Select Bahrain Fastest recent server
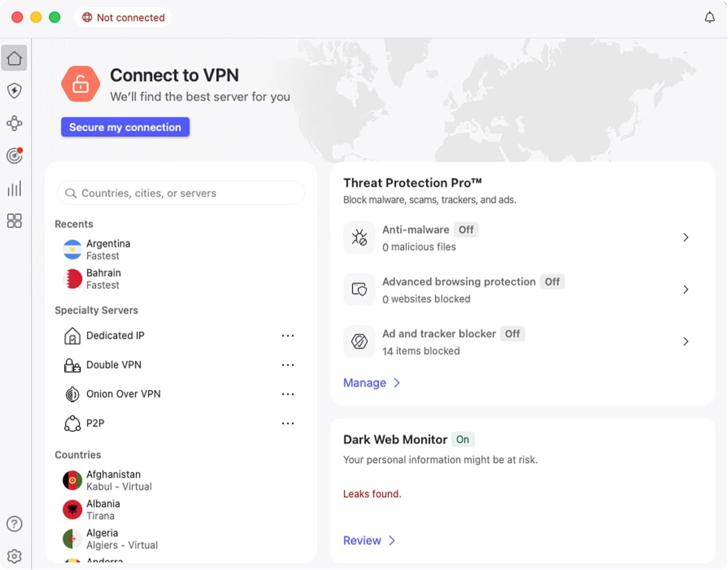The image size is (728, 570). (x=180, y=279)
